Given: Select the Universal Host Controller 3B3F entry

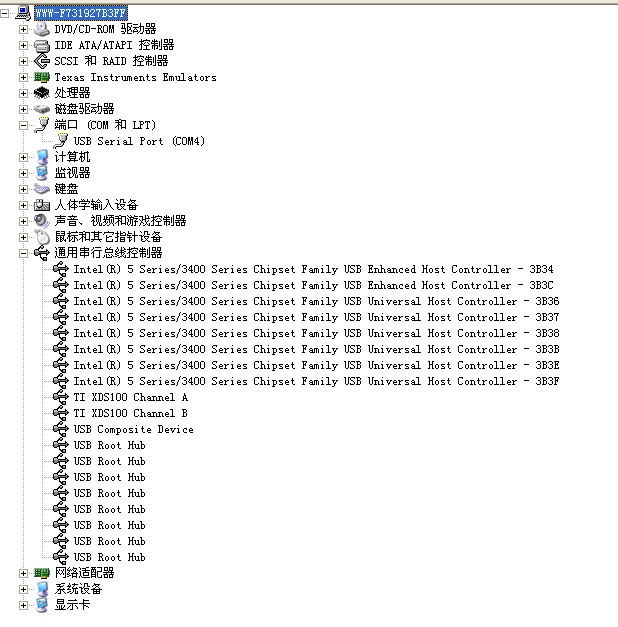Looking at the screenshot, I should coord(316,381).
